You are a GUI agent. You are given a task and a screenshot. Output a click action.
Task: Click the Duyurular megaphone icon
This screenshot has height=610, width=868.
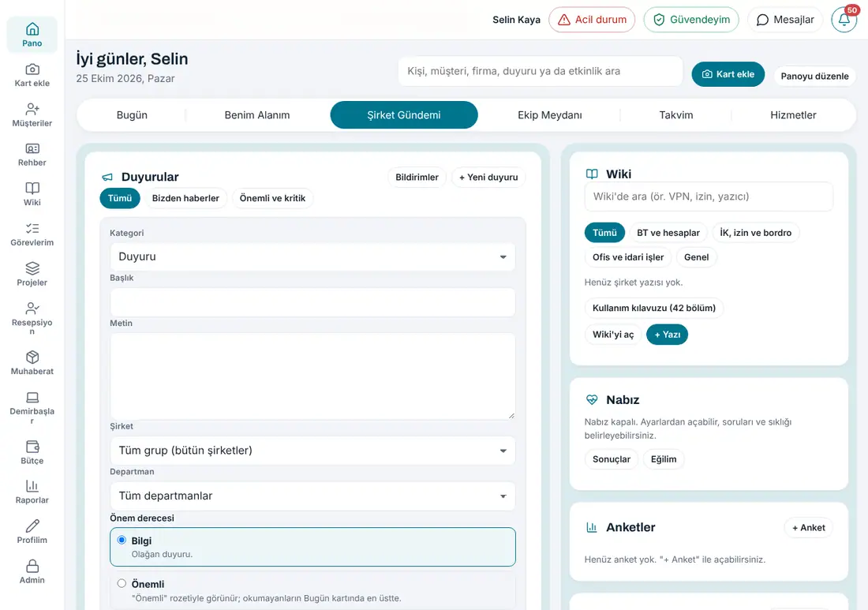coord(107,177)
